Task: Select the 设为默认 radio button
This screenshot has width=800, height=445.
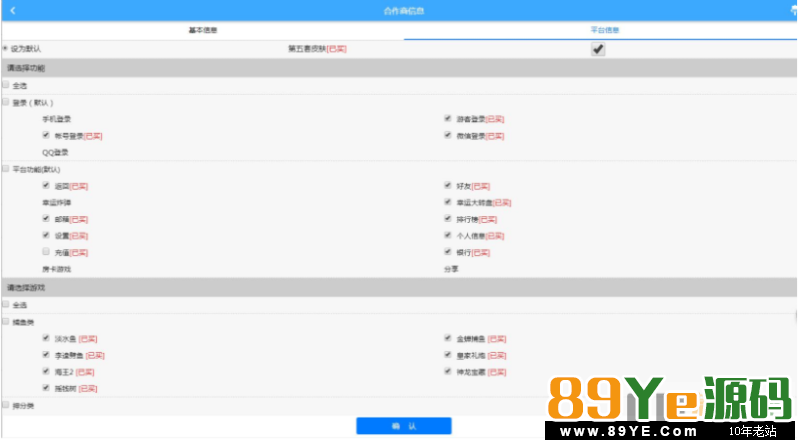Action: pos(5,48)
